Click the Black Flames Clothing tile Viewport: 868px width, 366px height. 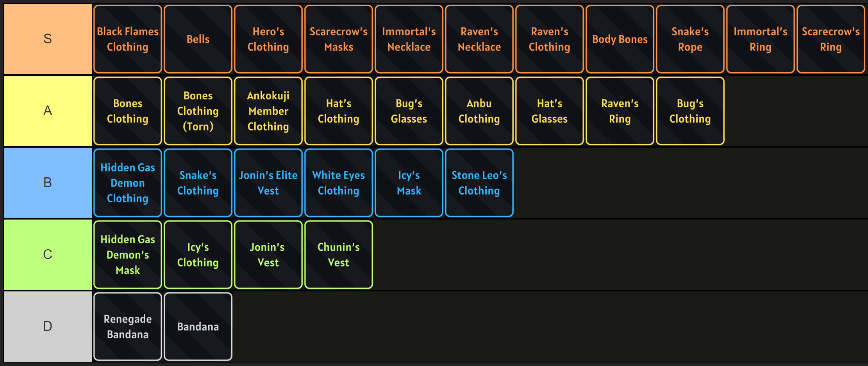pos(128,39)
